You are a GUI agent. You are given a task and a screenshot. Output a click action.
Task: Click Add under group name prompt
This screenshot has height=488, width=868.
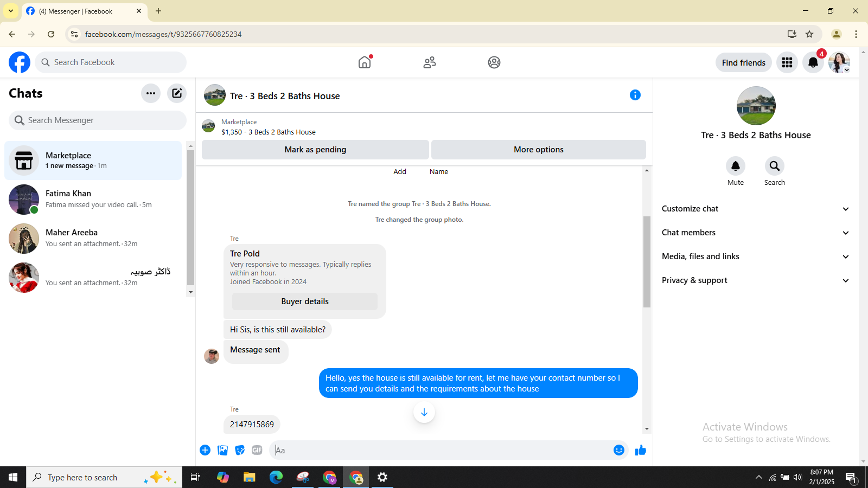tap(400, 171)
